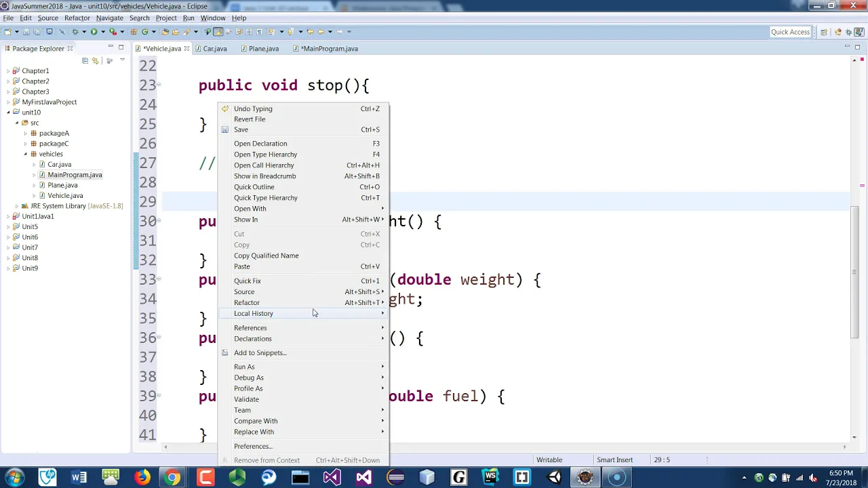Click Last Edit Location arrow icon

pyautogui.click(x=310, y=32)
